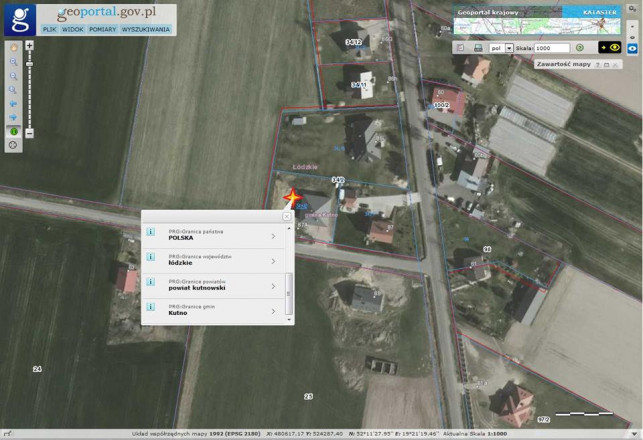Open the PLIK menu
643x440 pixels.
(50, 30)
